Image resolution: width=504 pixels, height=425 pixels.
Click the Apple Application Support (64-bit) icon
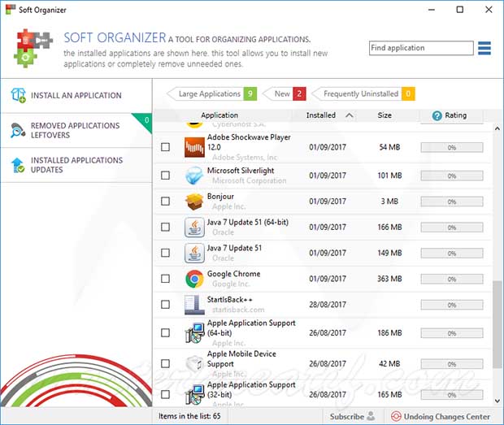pyautogui.click(x=194, y=333)
